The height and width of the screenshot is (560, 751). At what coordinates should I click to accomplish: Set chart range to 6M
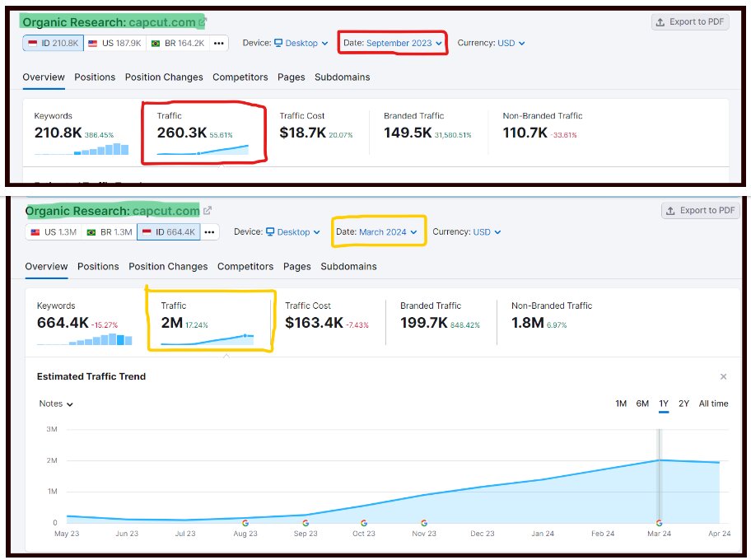(642, 404)
